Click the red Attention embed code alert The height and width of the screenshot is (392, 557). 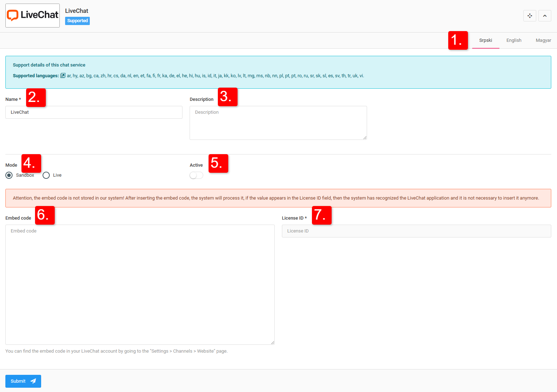pos(278,198)
